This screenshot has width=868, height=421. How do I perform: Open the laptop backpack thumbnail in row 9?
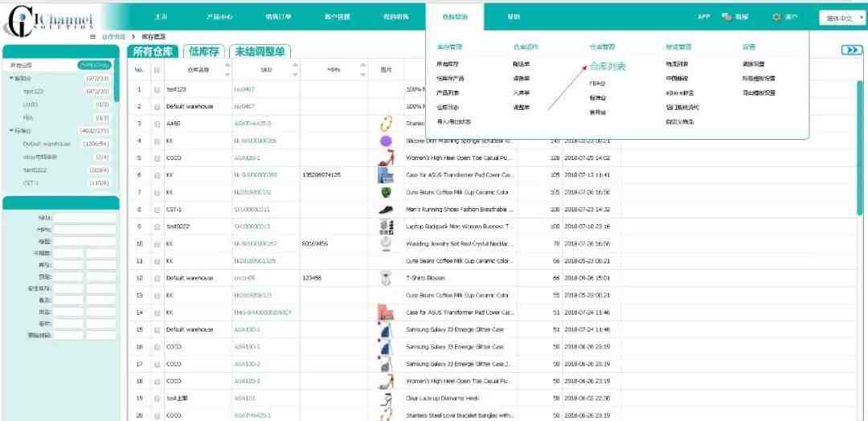pyautogui.click(x=386, y=227)
